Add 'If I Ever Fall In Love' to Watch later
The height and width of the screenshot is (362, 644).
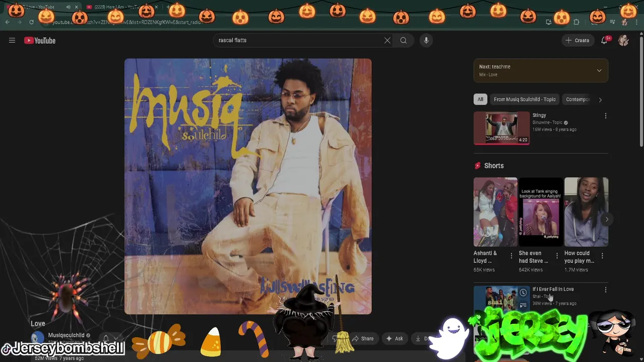coord(523,293)
